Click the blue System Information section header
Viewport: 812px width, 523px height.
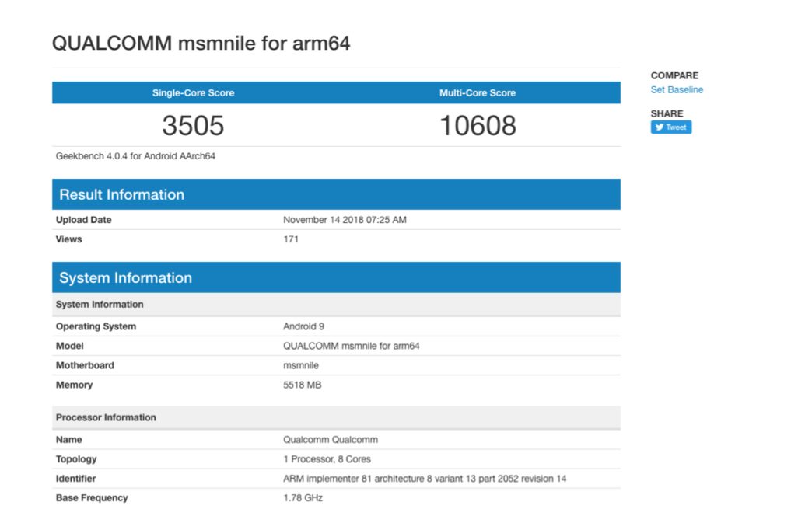pos(125,278)
